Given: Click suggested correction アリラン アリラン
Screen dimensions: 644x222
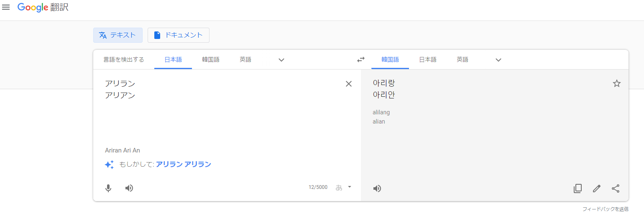Looking at the screenshot, I should (x=183, y=164).
